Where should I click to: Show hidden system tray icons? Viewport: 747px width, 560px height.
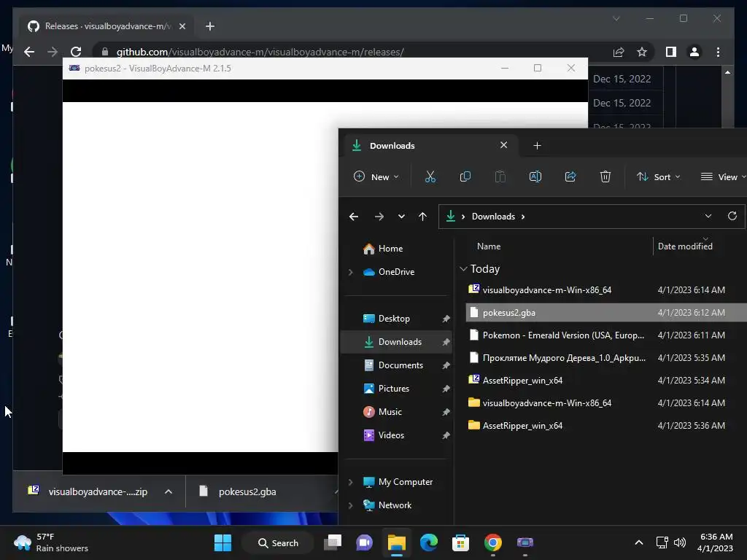click(639, 542)
